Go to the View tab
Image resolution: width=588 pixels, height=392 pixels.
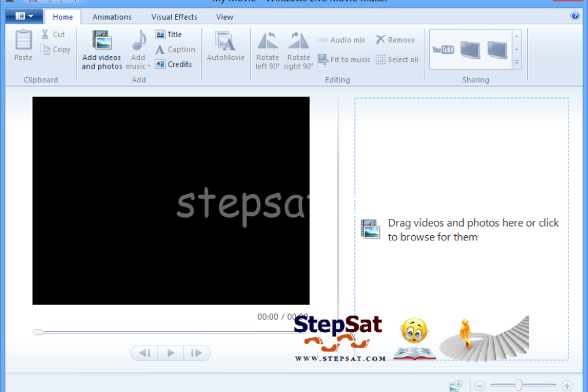225,17
